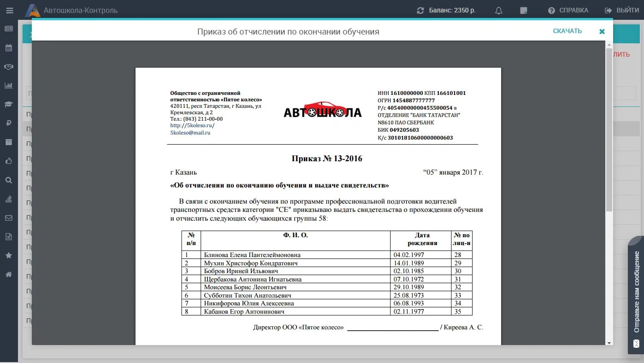Click the Автошкола car logo image
This screenshot has width=644, height=363.
tap(322, 110)
